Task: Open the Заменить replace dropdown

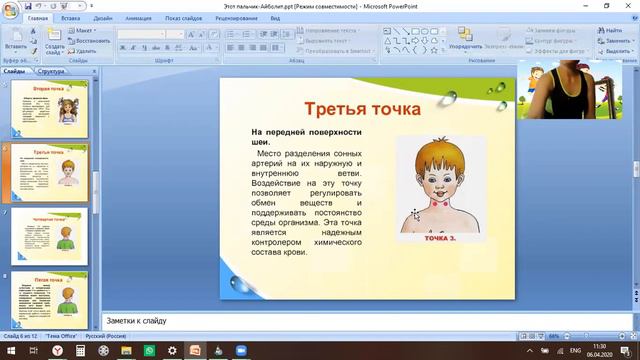Action: coord(616,41)
